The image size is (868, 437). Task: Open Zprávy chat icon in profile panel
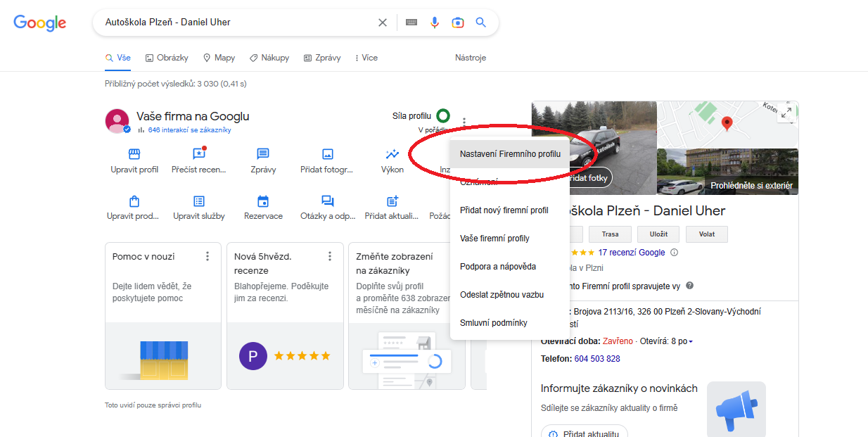[x=263, y=154]
